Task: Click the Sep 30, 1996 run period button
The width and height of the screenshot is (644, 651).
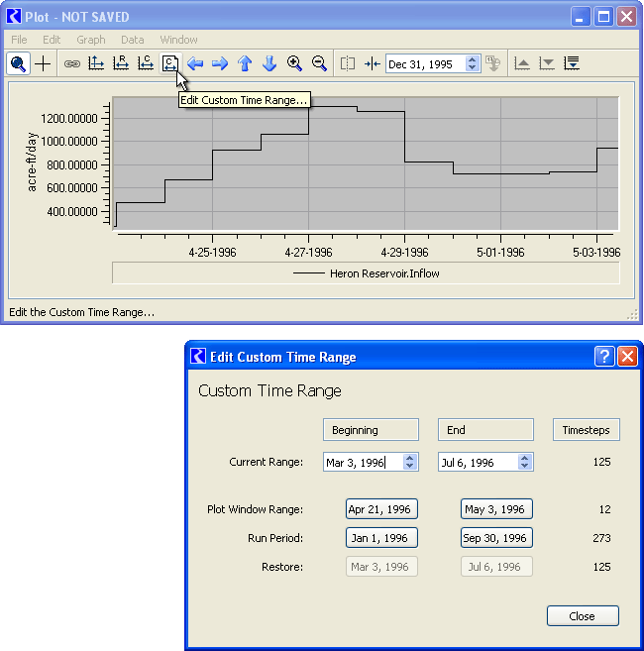Action: (496, 538)
